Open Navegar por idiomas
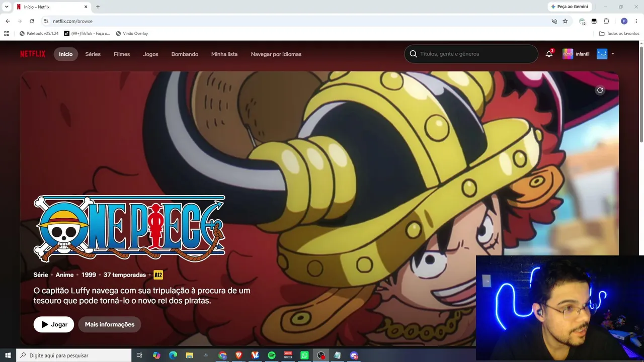Image resolution: width=644 pixels, height=362 pixels. click(x=276, y=54)
